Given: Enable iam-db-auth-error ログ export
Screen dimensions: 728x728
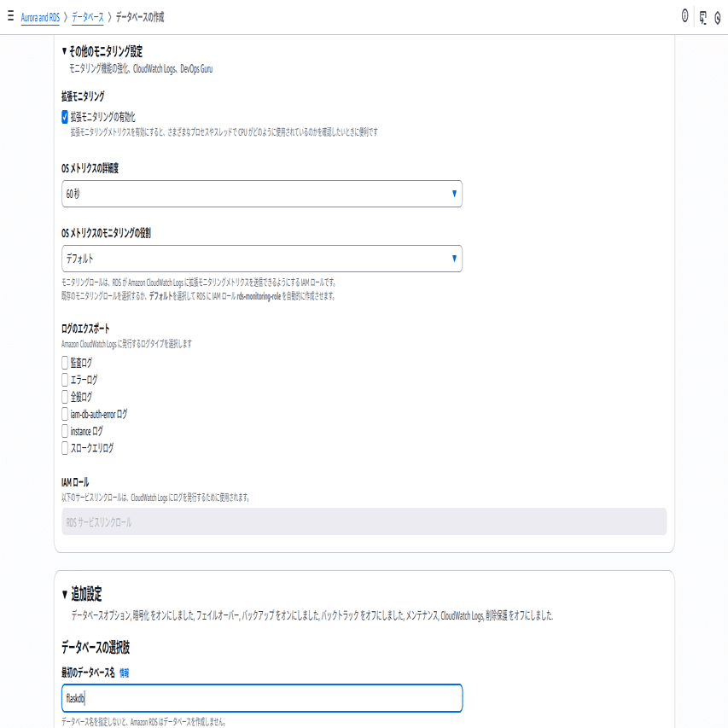Looking at the screenshot, I should pos(63,414).
